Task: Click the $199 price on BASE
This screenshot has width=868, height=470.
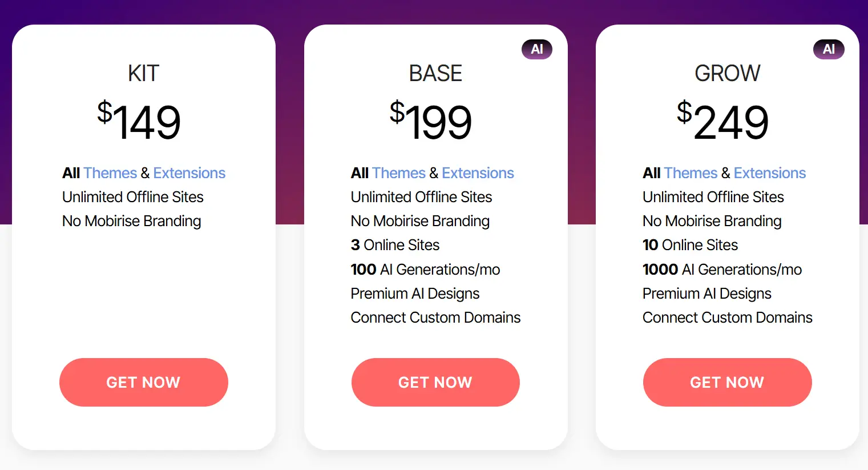Action: pos(431,121)
